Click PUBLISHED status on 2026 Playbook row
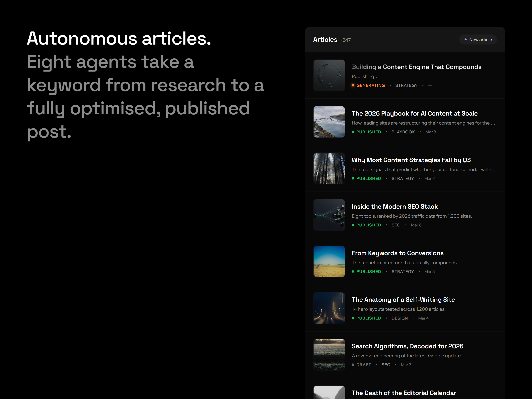 [369, 132]
